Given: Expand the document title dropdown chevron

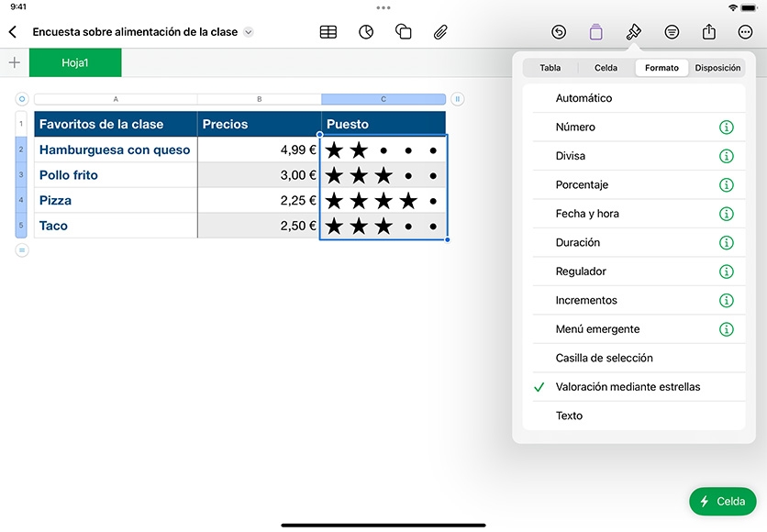Looking at the screenshot, I should pos(249,32).
